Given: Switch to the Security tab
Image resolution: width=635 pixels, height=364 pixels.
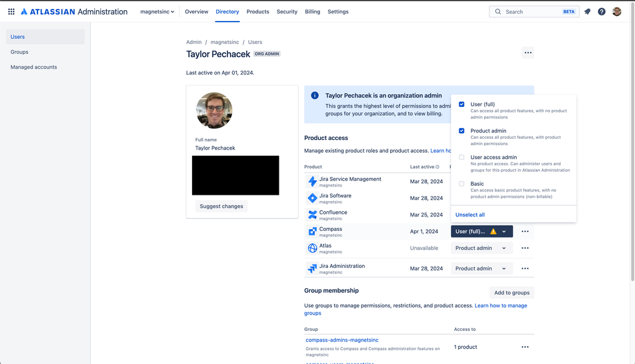Looking at the screenshot, I should click(x=287, y=11).
